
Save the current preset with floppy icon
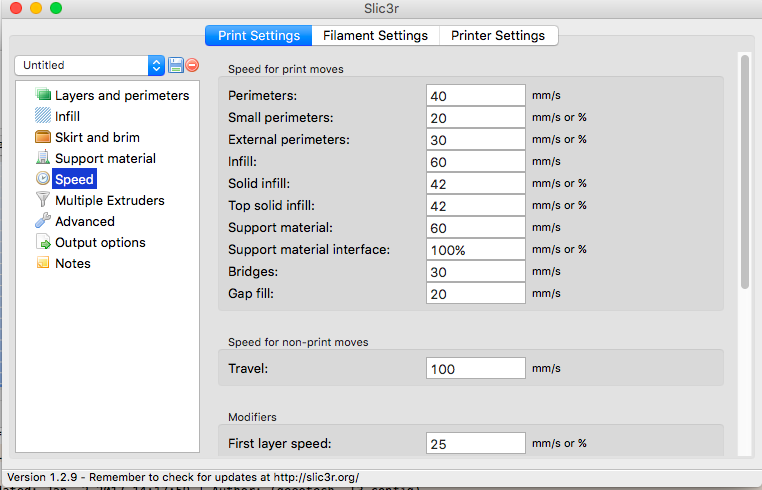175,65
